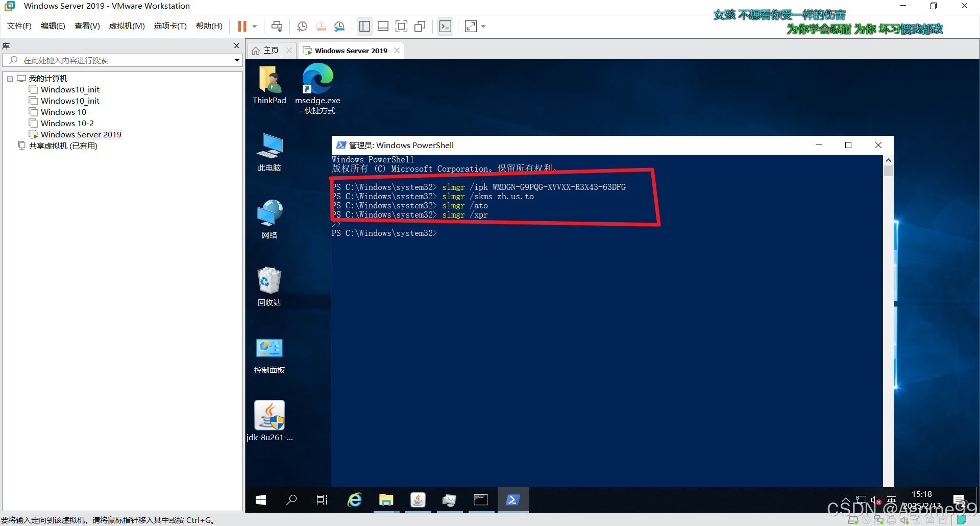The height and width of the screenshot is (526, 980).
Task: Switch to Unity mode
Action: [420, 27]
